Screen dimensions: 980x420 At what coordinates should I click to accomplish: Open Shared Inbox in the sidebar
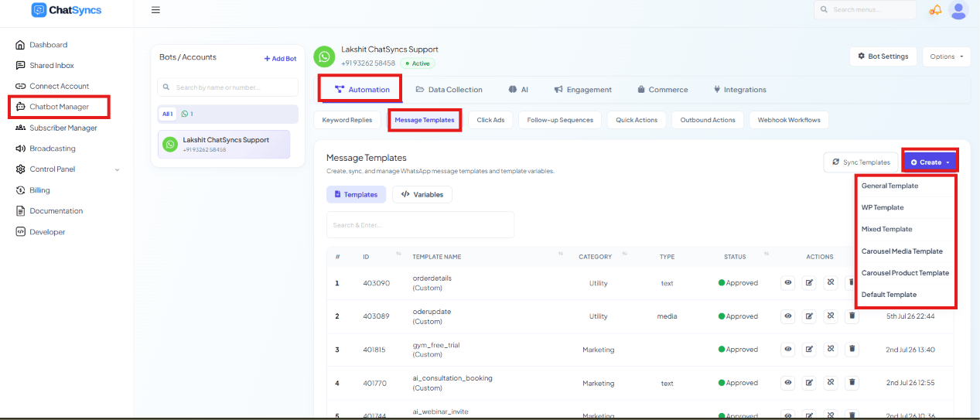click(52, 66)
